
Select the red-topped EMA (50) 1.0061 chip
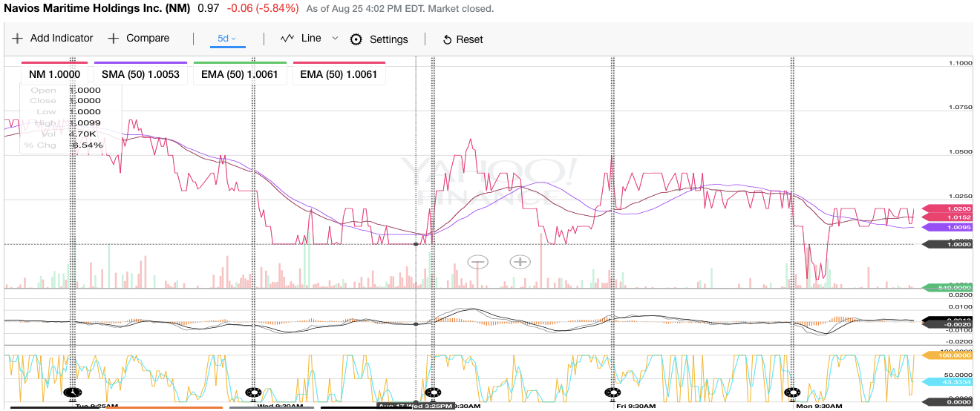coord(339,74)
